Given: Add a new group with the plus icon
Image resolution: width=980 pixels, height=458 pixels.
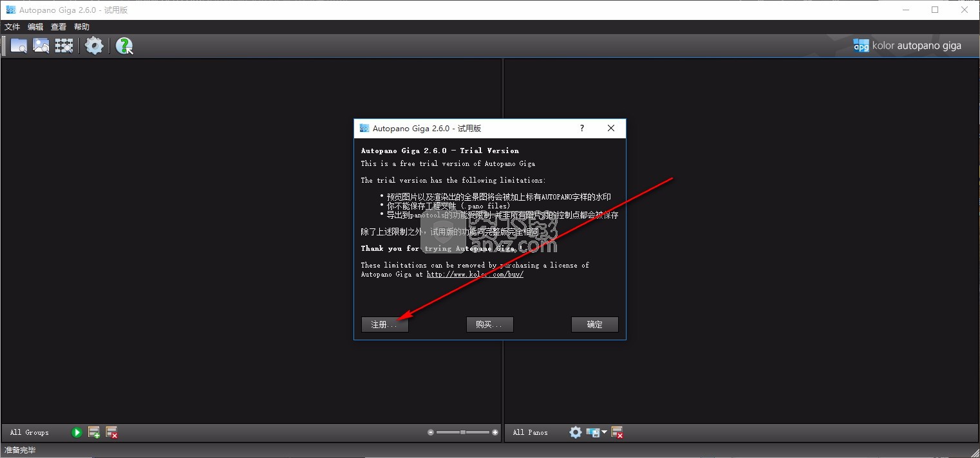Looking at the screenshot, I should (94, 433).
